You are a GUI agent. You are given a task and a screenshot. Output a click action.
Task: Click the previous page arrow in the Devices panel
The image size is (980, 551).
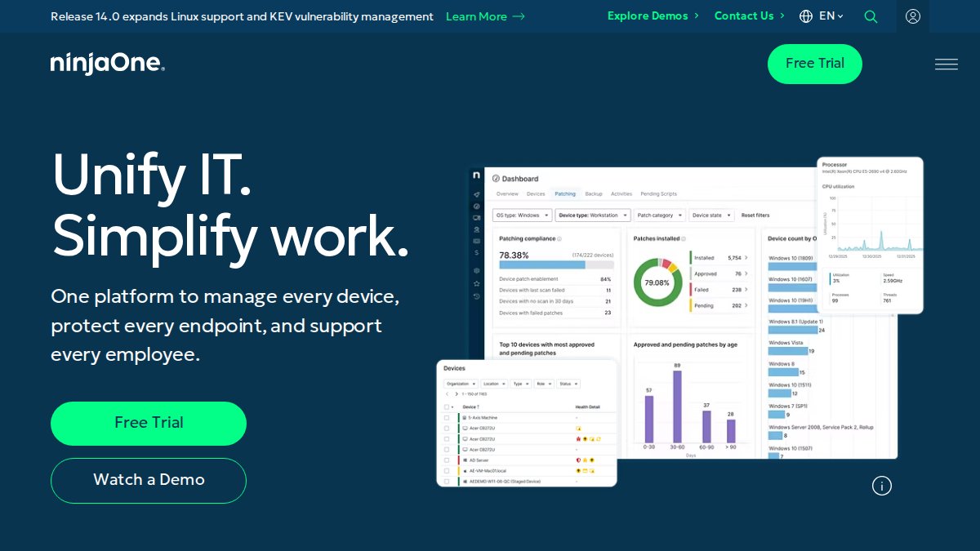[447, 394]
